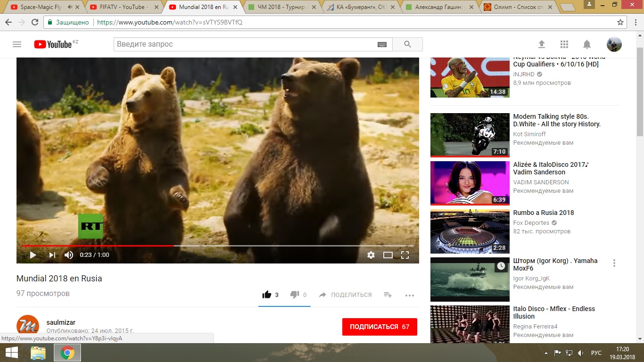The width and height of the screenshot is (644, 362).
Task: Mute audio icon on Space-Magic Fly tab
Action: tap(70, 7)
